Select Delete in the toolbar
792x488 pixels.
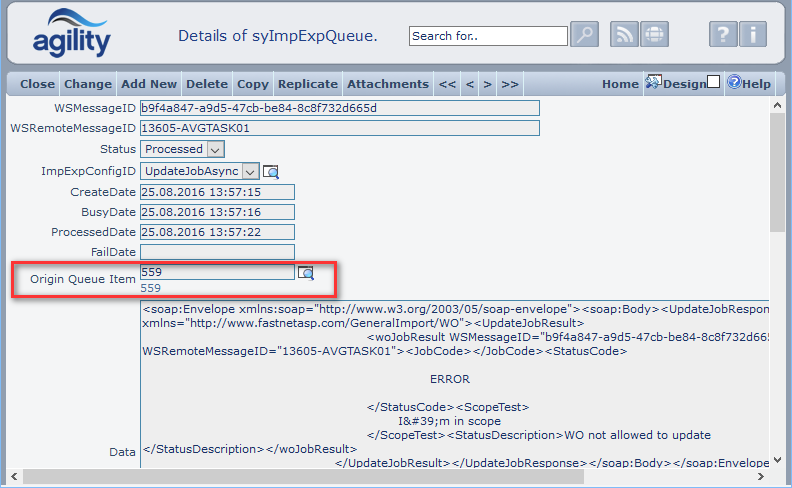click(x=207, y=84)
